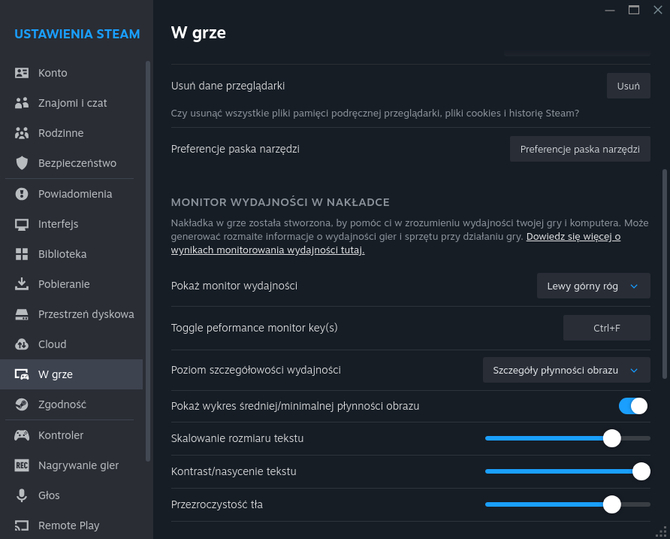Click the sidebar scrollbar
670x539 pixels.
click(148, 261)
